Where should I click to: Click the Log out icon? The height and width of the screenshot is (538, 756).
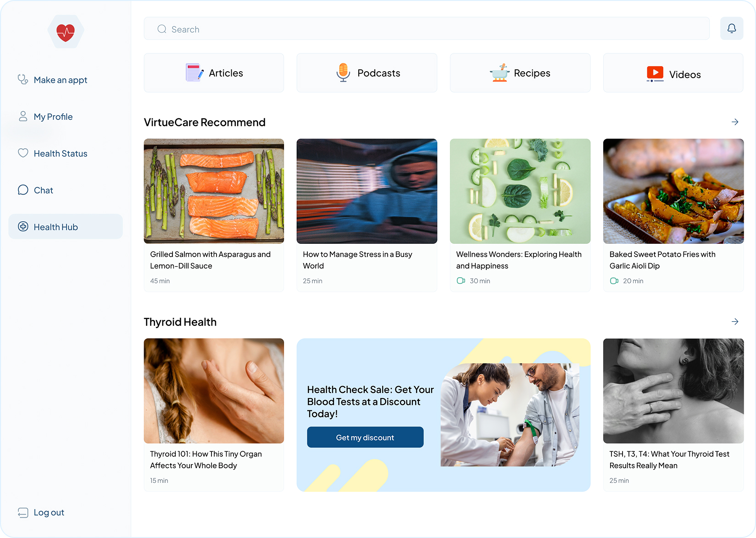(x=22, y=512)
